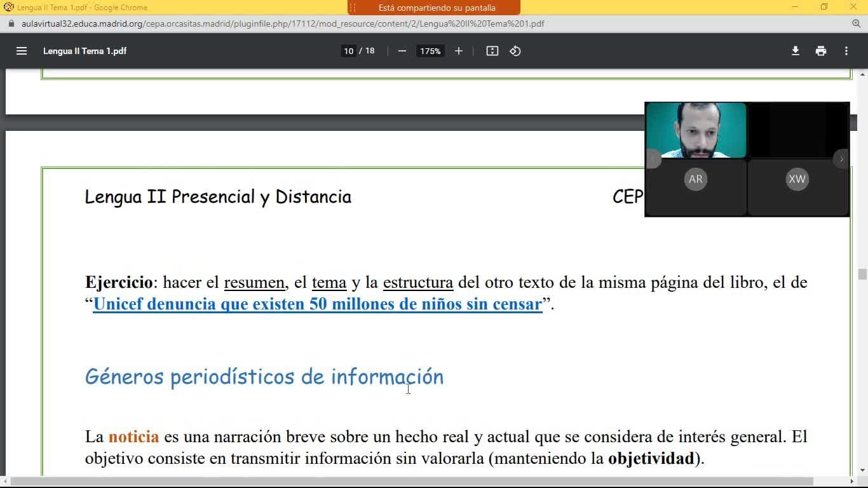Click the drag handle on sharing banner
Image resolution: width=868 pixels, height=488 pixels.
click(354, 8)
